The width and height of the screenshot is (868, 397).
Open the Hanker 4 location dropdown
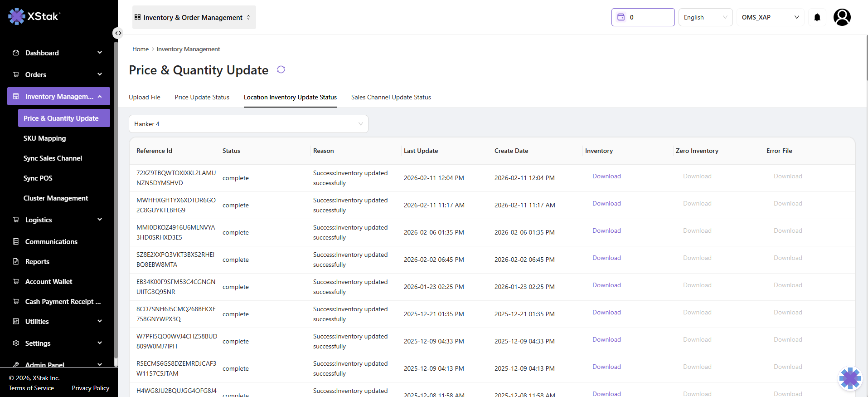coord(248,124)
